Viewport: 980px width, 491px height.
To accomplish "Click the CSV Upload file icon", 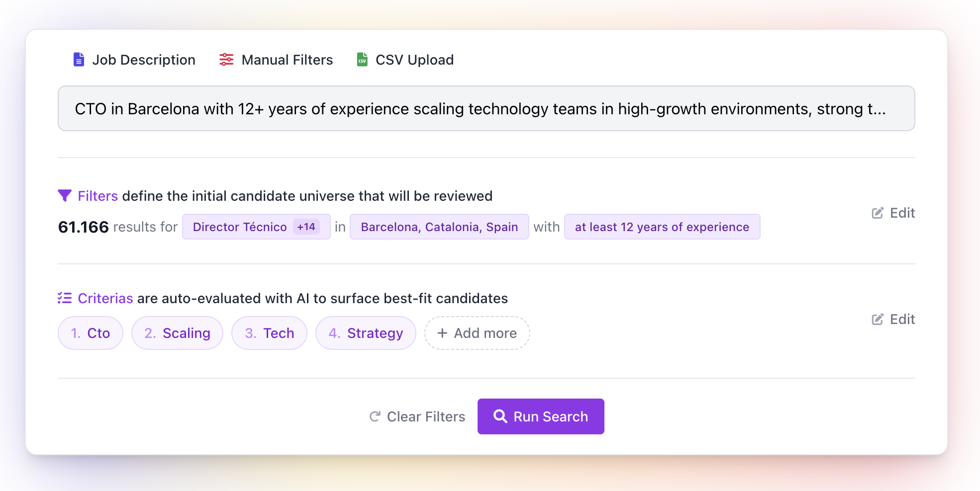I will click(362, 60).
